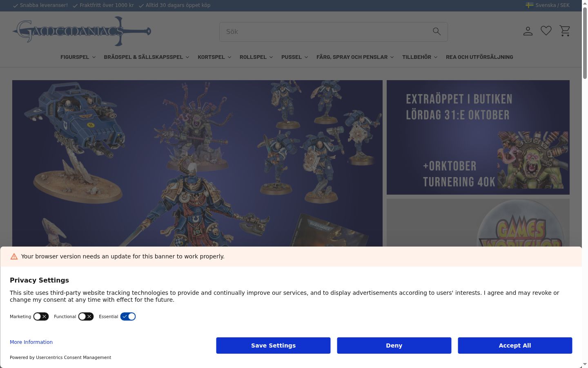Expand the Färg, Spray och Penslar chevron
Viewport: 588px width, 368px height.
pos(392,57)
